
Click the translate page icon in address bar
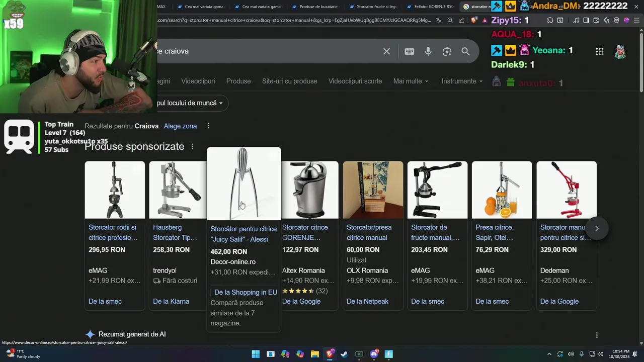click(439, 20)
